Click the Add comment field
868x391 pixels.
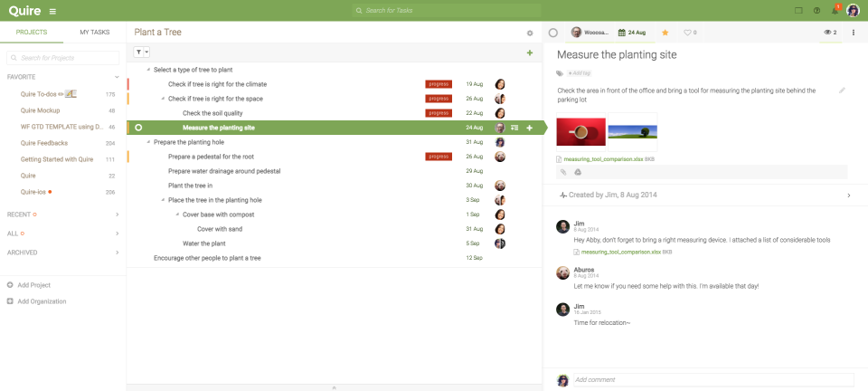click(x=713, y=380)
